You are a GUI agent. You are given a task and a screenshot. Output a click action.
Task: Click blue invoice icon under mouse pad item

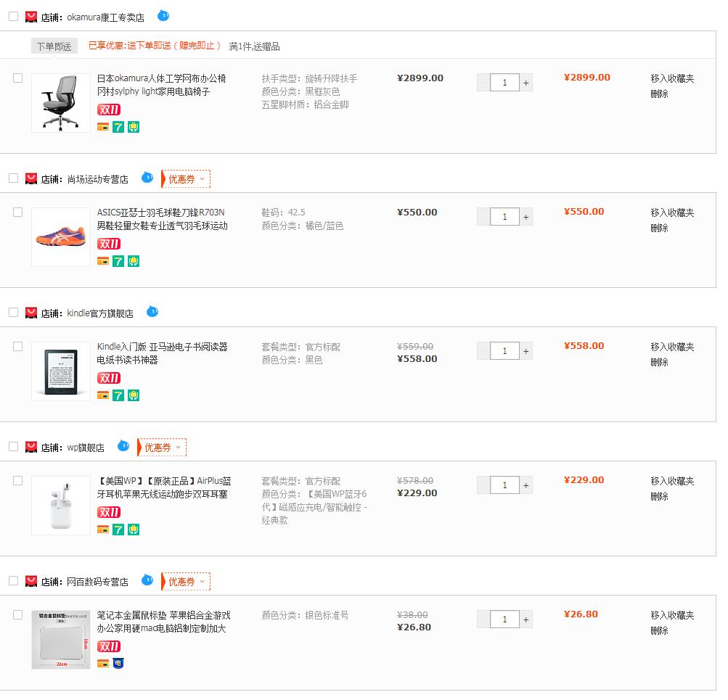[117, 663]
